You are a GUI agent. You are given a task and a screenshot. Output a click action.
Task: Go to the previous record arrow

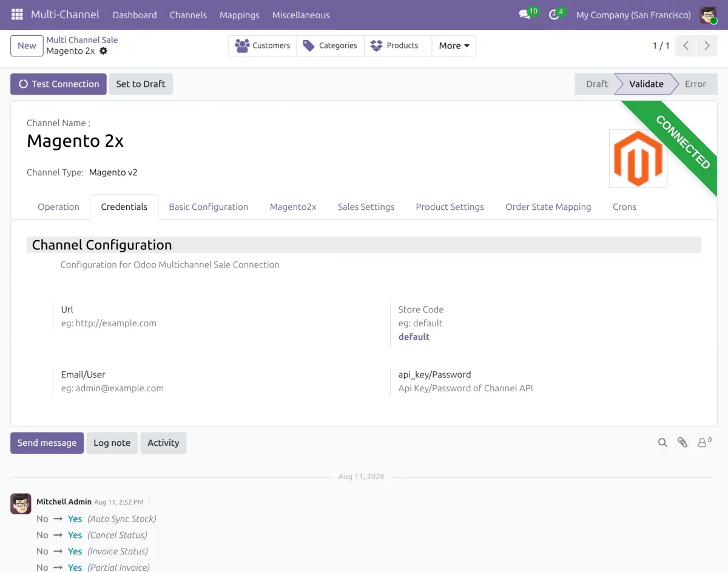coord(686,45)
